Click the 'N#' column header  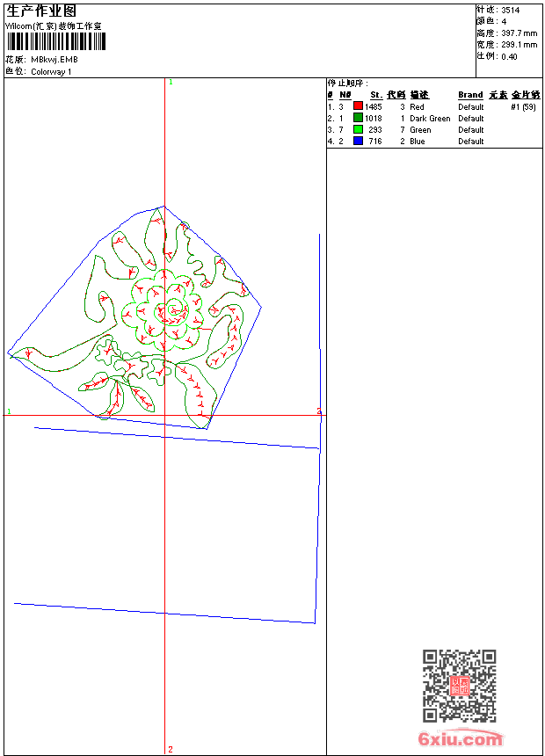[345, 95]
